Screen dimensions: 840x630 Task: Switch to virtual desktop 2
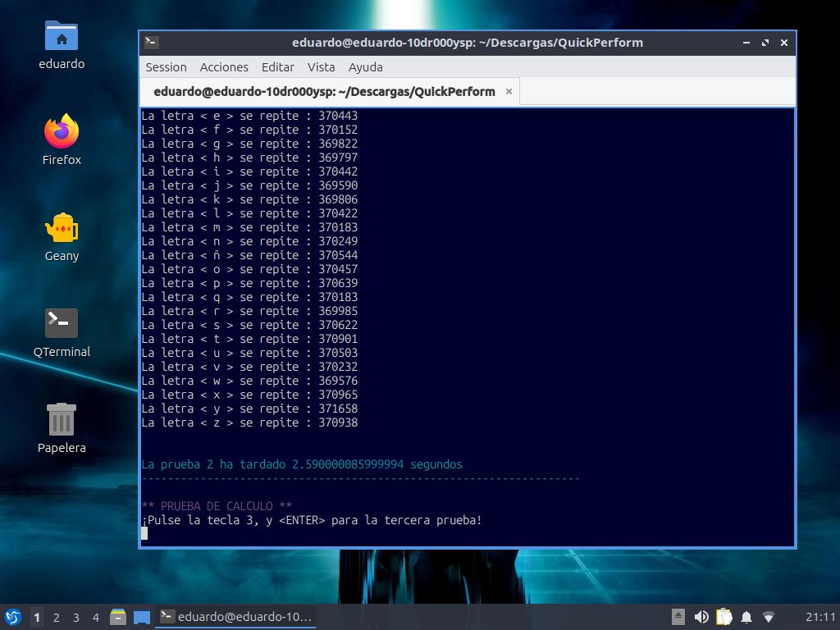coord(57,617)
